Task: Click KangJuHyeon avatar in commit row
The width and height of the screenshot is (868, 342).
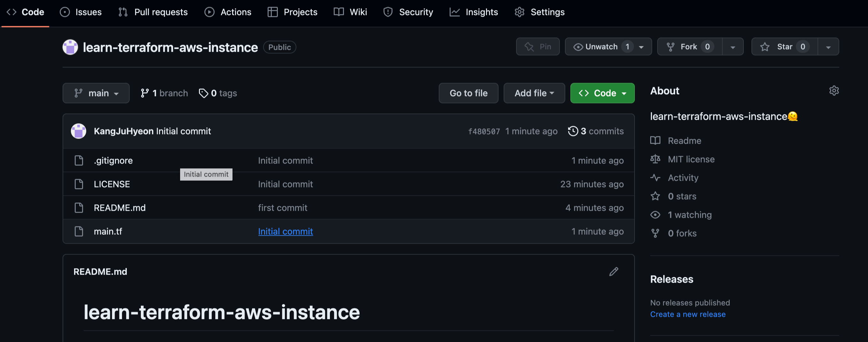Action: (79, 131)
